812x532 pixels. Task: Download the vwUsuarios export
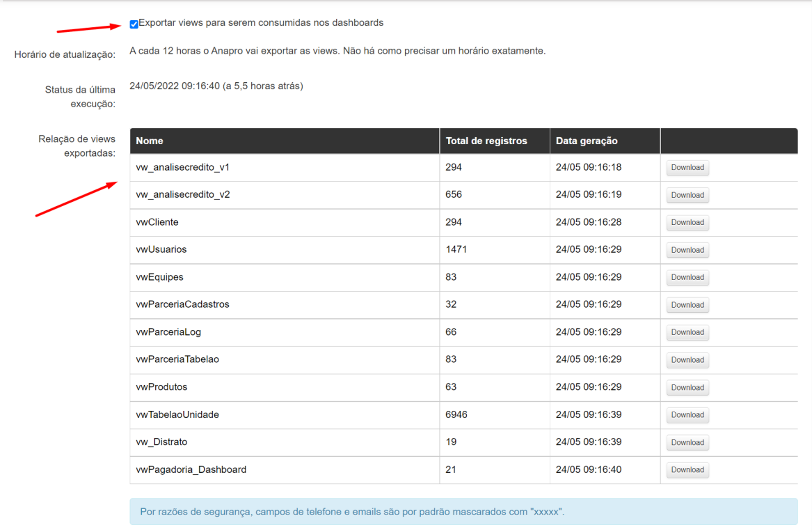click(687, 250)
